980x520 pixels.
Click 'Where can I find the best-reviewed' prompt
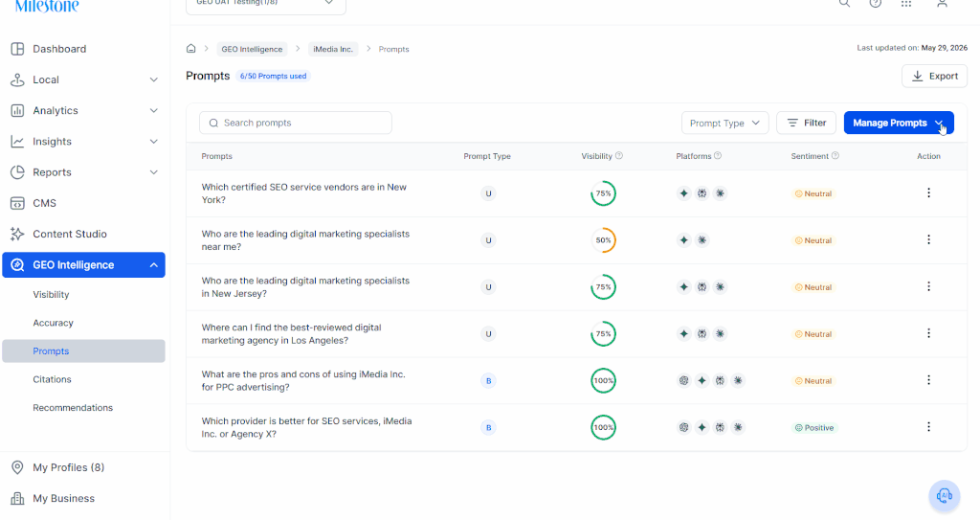coord(291,334)
